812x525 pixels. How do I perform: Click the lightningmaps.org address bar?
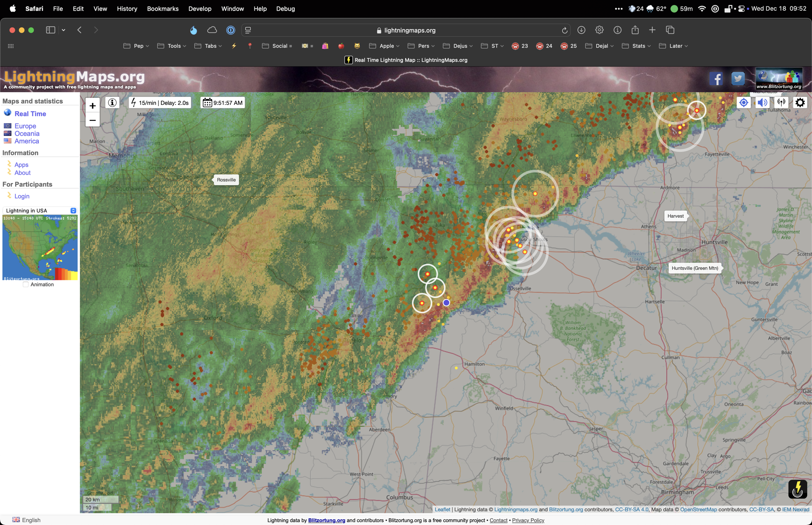click(406, 30)
